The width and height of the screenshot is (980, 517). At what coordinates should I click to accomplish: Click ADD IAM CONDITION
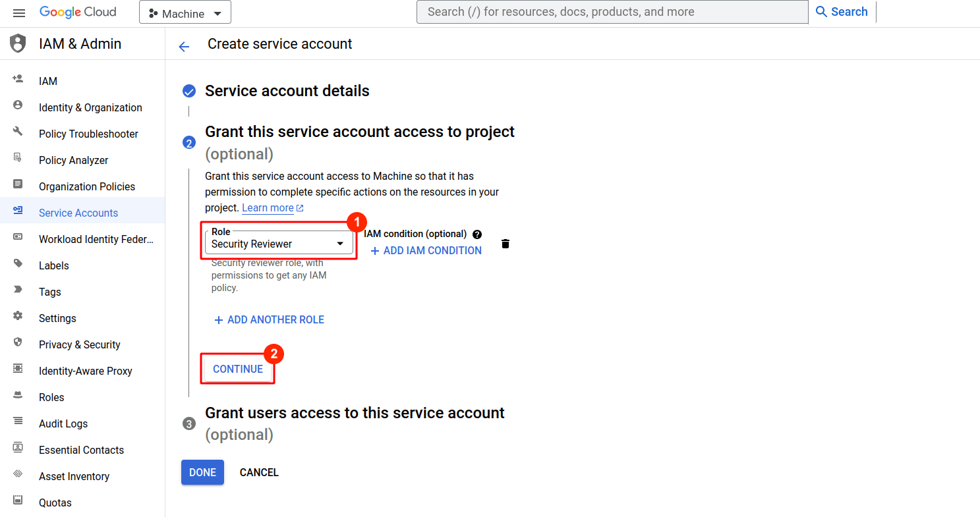pos(426,250)
